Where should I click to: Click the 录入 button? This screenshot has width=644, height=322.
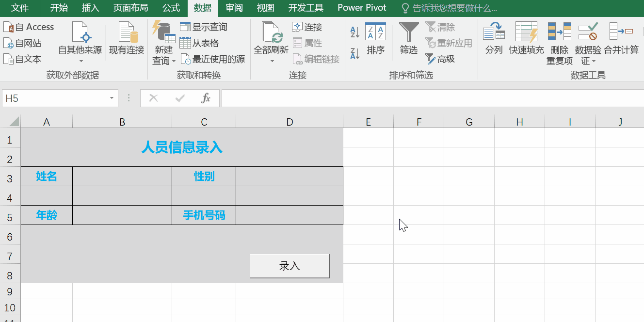pyautogui.click(x=290, y=266)
